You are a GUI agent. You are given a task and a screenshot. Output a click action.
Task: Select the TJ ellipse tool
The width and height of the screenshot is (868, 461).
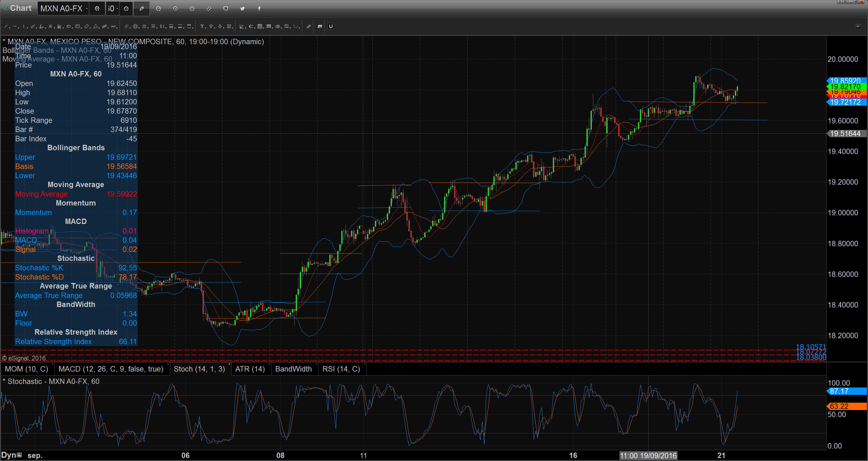pos(278,26)
